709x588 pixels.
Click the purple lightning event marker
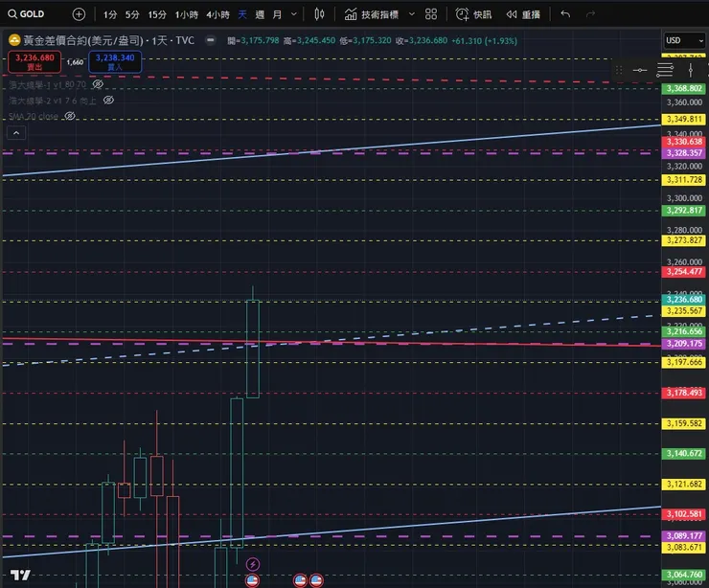click(x=253, y=564)
